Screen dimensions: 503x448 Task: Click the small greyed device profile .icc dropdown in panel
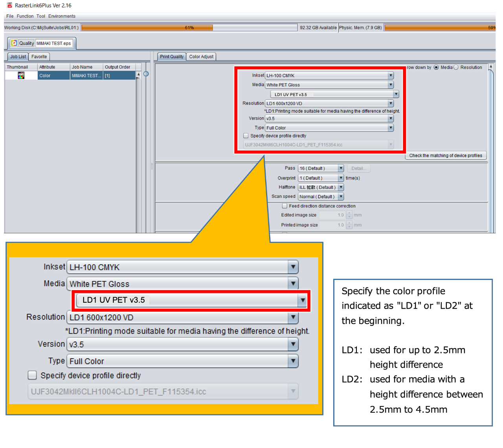[318, 144]
